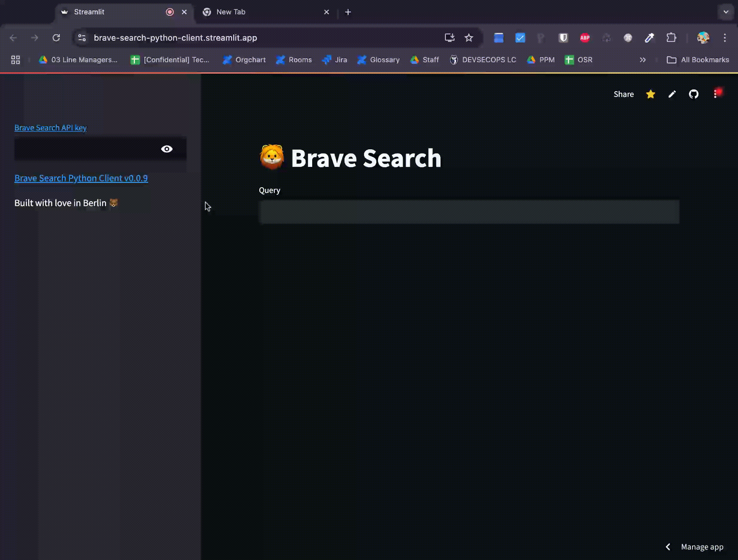The width and height of the screenshot is (738, 560).
Task: Expand Manage app panel chevron
Action: point(668,547)
